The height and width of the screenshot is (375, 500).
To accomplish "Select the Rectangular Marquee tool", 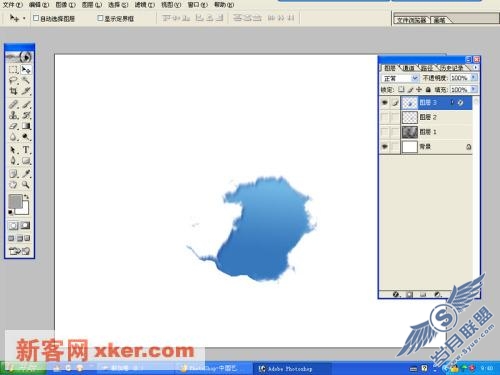I will [13, 70].
